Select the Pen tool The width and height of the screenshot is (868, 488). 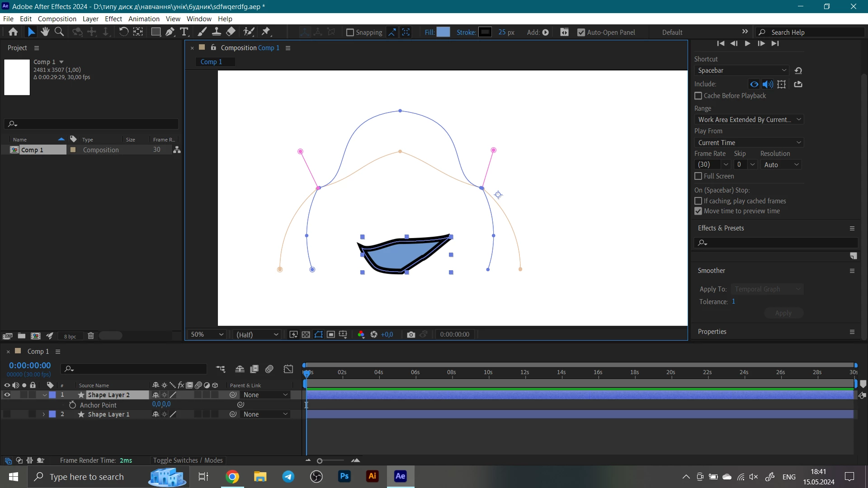(x=170, y=32)
